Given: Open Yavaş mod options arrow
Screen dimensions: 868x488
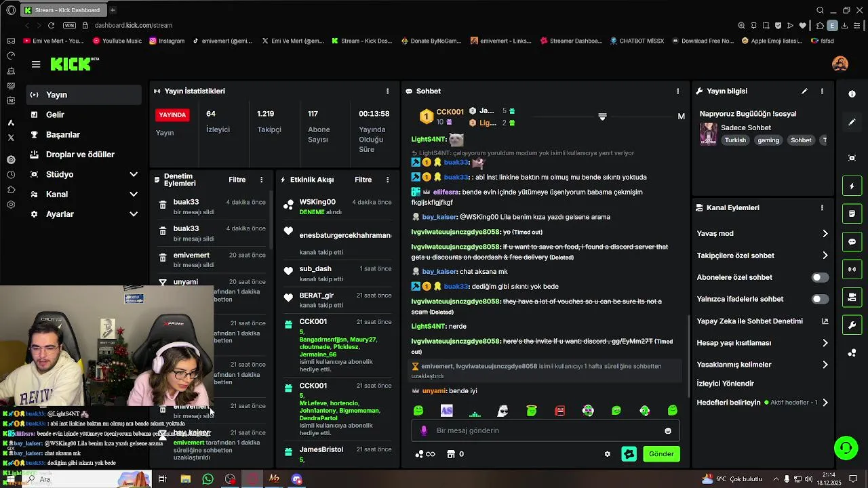Looking at the screenshot, I should (825, 234).
